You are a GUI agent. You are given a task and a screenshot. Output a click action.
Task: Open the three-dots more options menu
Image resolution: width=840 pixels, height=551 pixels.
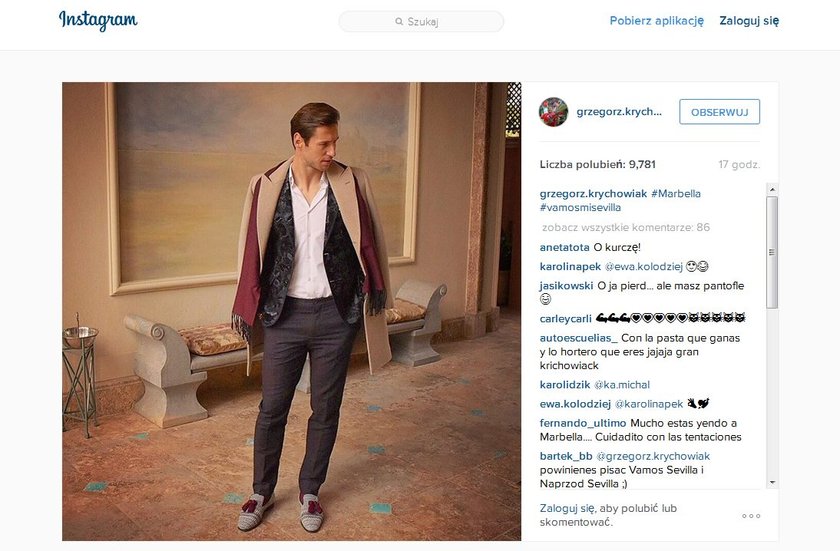click(x=751, y=516)
